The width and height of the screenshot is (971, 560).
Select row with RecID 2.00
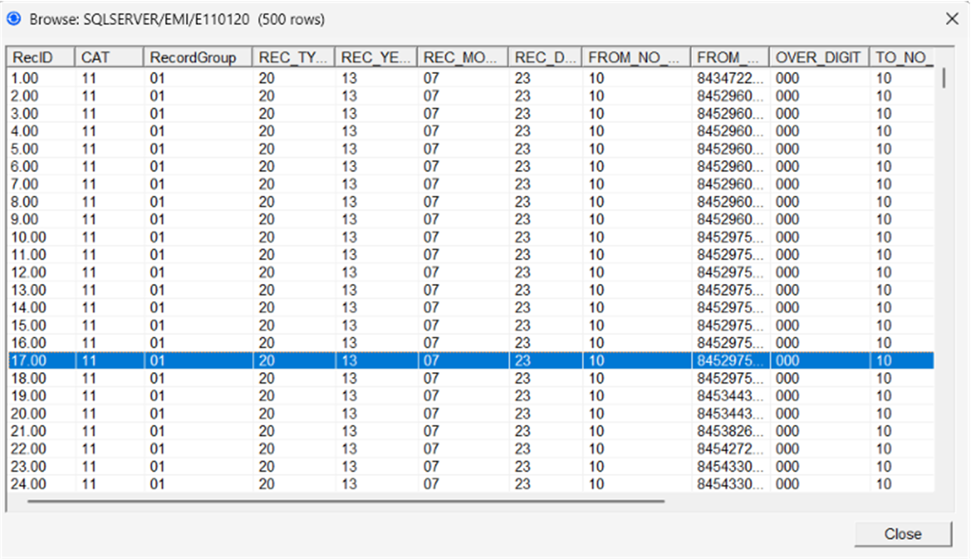point(470,96)
